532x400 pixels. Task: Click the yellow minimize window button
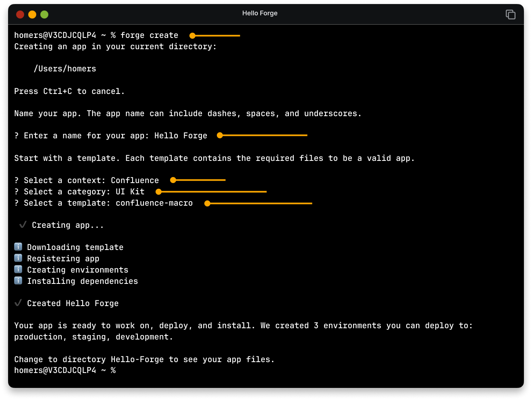[32, 15]
